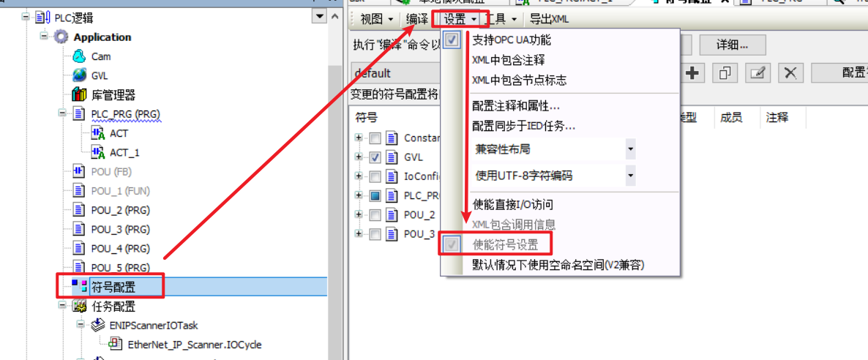868x360 pixels.
Task: Click the Cam object icon in tree
Action: point(80,56)
